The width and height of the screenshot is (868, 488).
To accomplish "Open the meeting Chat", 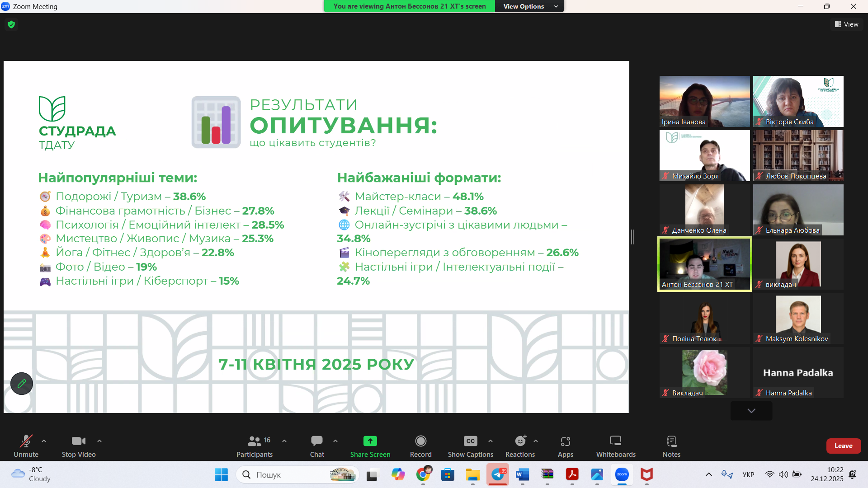I will [316, 446].
